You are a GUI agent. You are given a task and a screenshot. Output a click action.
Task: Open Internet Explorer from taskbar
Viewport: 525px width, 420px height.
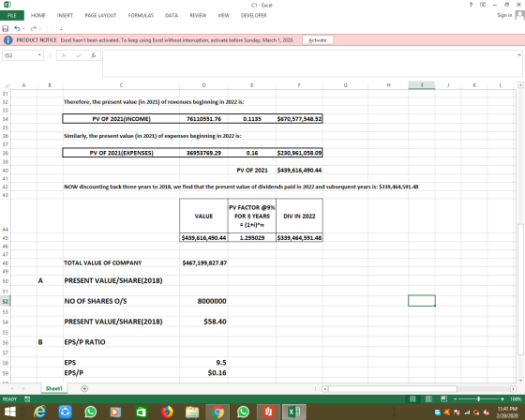(39, 412)
